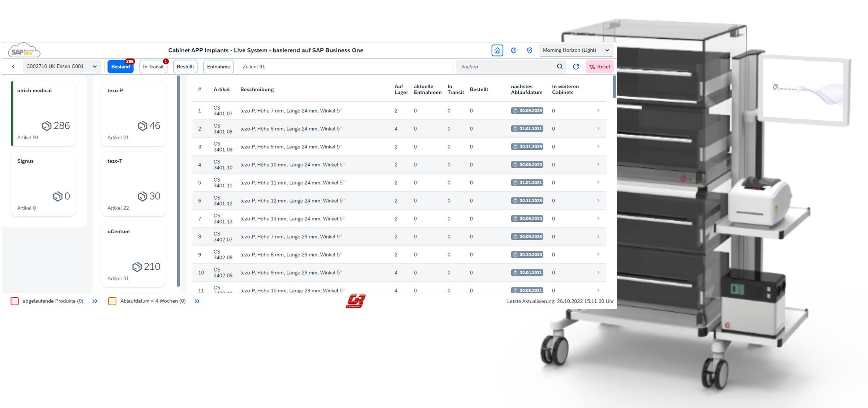The height and width of the screenshot is (408, 868).
Task: Expand the abgelaufene Produkte double-chevron
Action: click(x=95, y=301)
